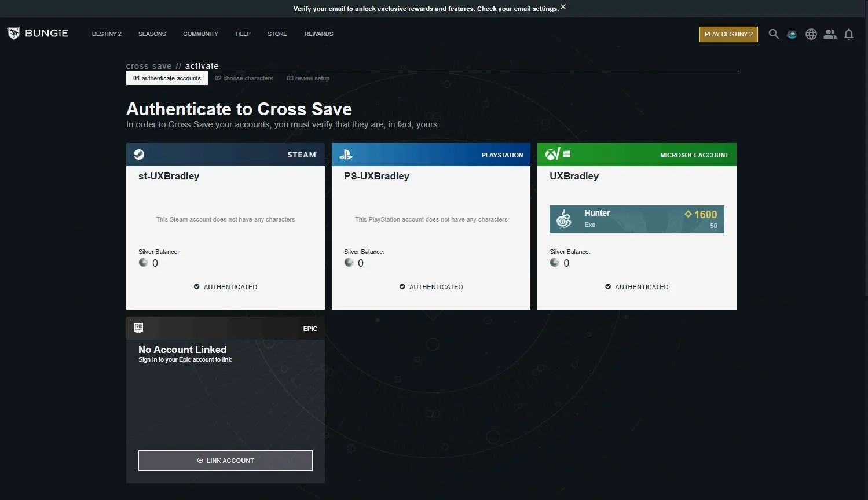Image resolution: width=868 pixels, height=500 pixels.
Task: Select the 01 authenticate accounts tab
Action: [x=167, y=78]
